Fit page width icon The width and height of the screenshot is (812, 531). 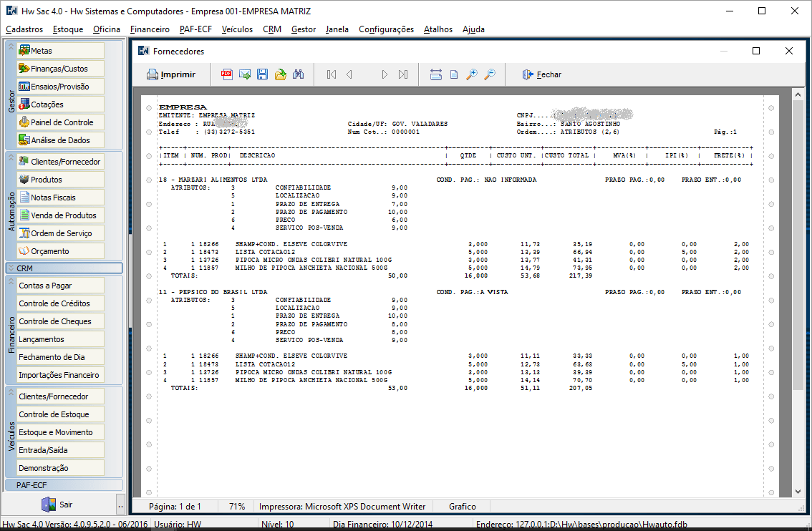436,74
